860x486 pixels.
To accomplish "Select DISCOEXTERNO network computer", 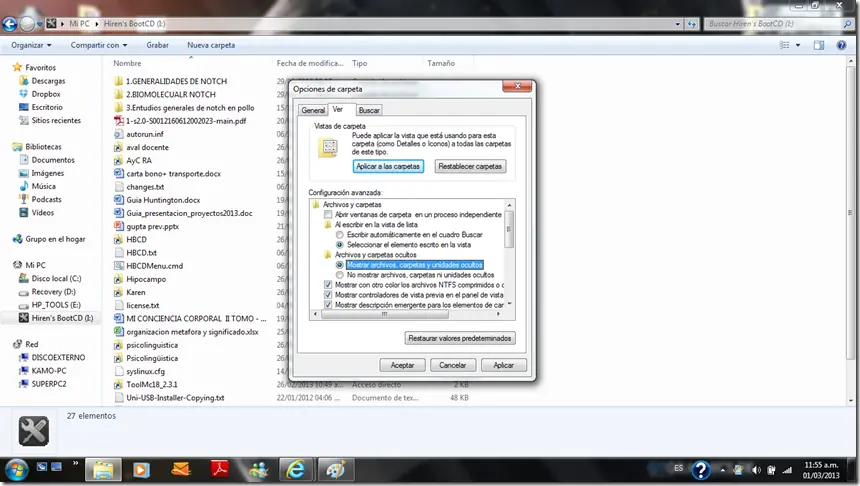I will 58,358.
